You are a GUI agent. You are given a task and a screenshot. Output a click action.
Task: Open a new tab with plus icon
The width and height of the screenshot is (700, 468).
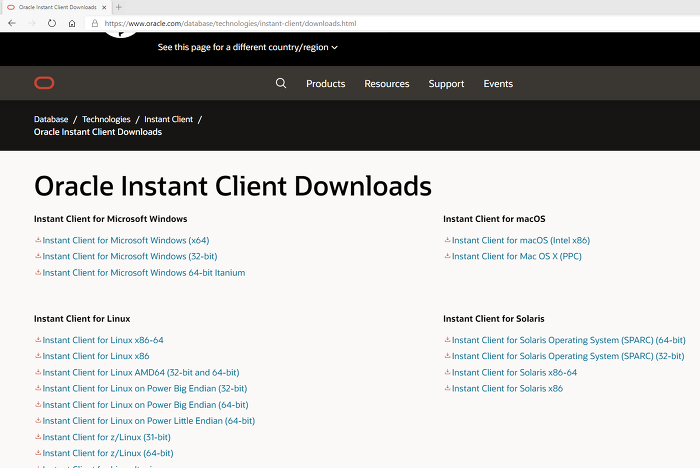tap(119, 7)
